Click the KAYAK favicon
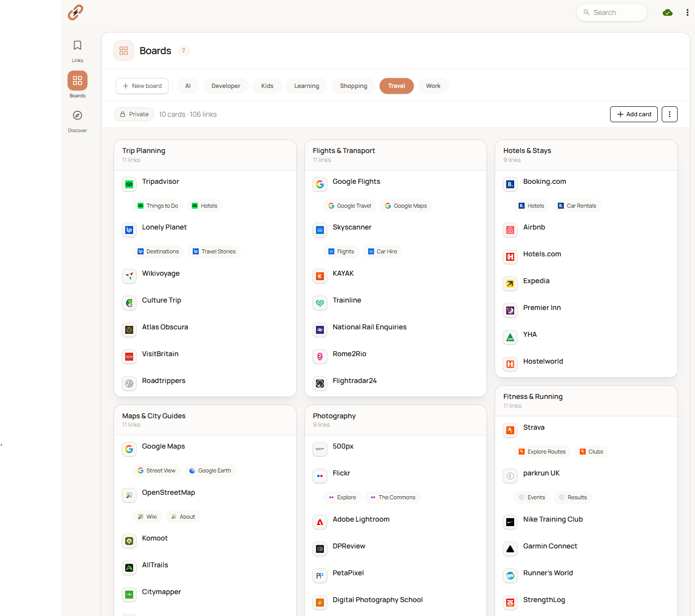Viewport: 695px width, 616px height. click(320, 276)
